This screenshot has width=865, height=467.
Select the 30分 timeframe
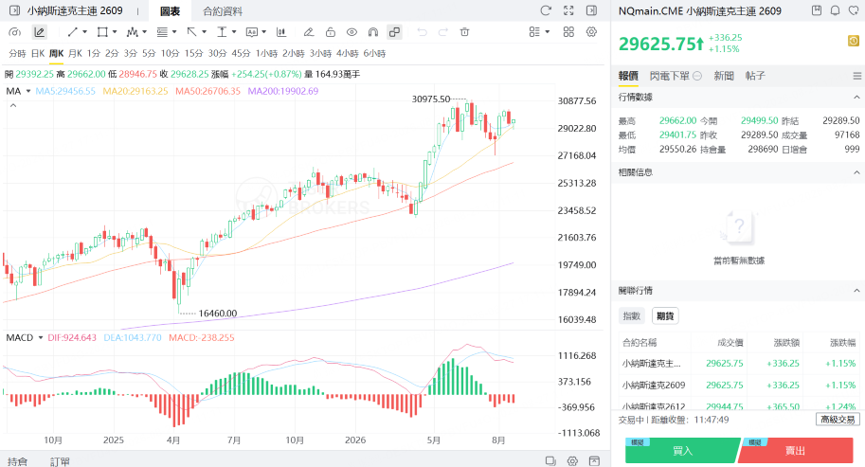[x=217, y=53]
